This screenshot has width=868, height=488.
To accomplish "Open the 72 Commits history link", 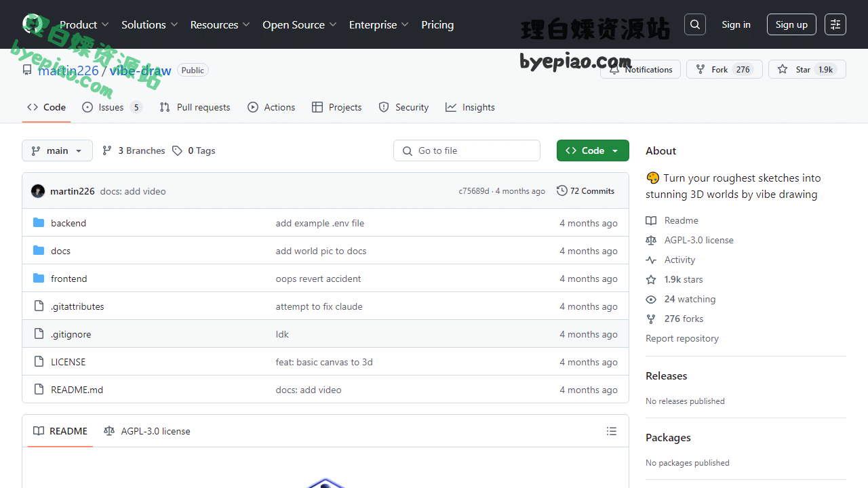I will click(585, 191).
